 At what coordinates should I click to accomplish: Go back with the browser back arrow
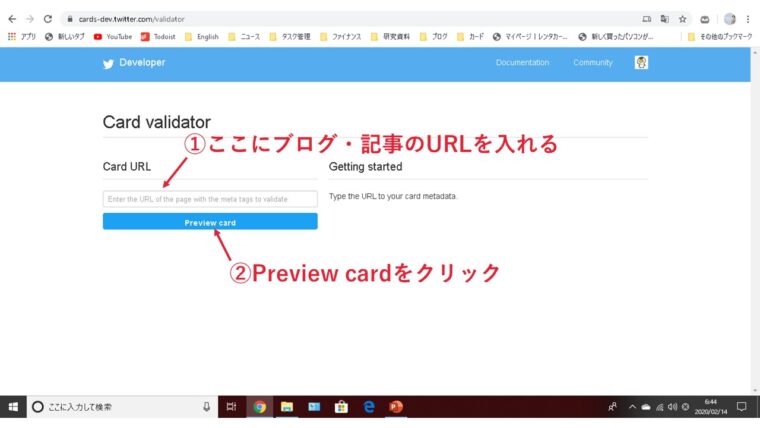point(12,19)
